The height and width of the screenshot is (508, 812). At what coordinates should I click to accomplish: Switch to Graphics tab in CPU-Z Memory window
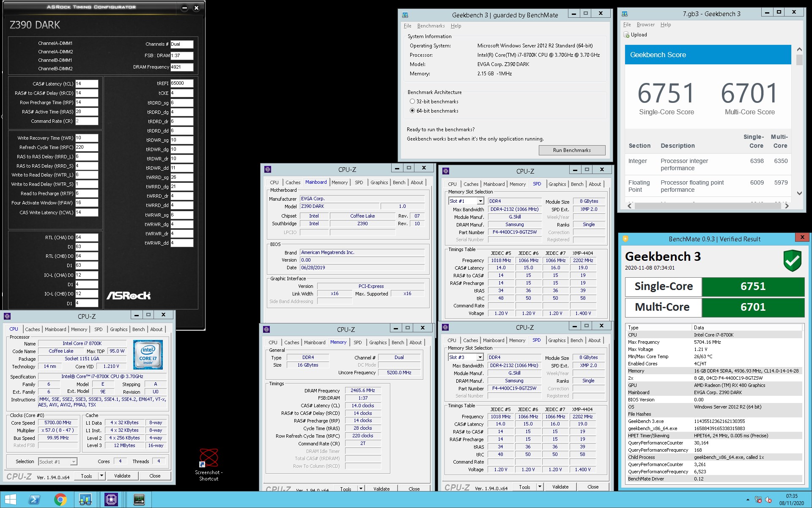[378, 342]
